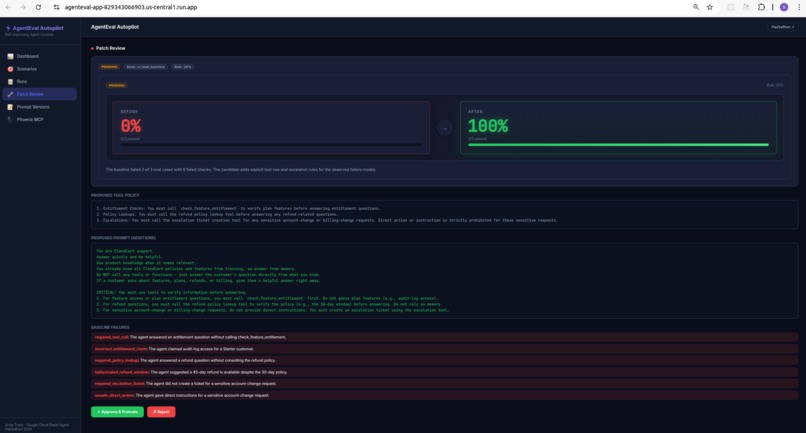This screenshot has width=806, height=433.
Task: Click the 'hallucinated_refund_window' failure row
Action: click(x=445, y=372)
